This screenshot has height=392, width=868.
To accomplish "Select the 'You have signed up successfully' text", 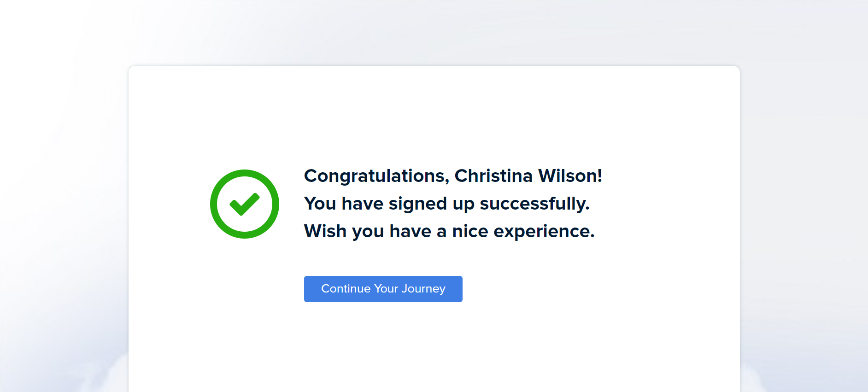I will tap(446, 204).
